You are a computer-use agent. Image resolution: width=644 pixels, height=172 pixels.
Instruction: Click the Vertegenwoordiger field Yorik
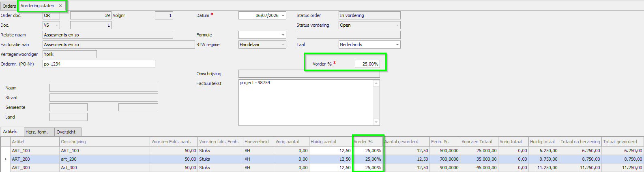pos(70,54)
